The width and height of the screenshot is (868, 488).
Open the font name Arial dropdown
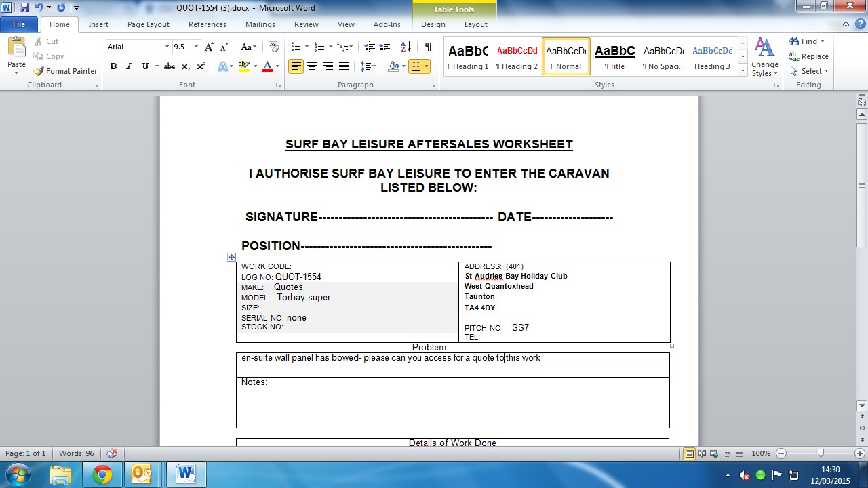pyautogui.click(x=167, y=47)
